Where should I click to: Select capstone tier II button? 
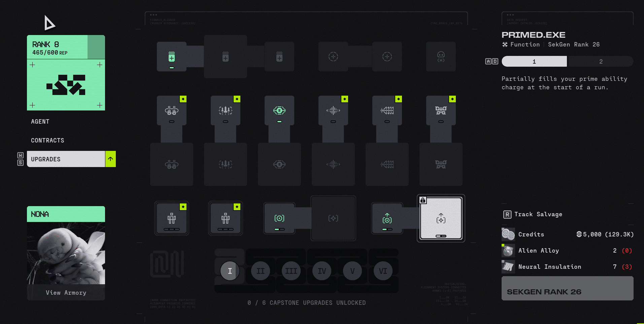(261, 271)
